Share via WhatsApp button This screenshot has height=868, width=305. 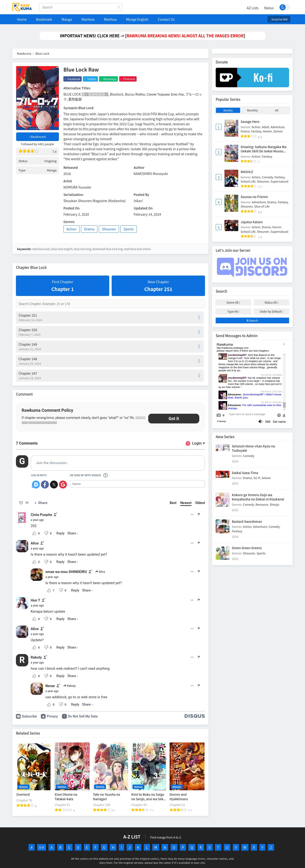[108, 79]
